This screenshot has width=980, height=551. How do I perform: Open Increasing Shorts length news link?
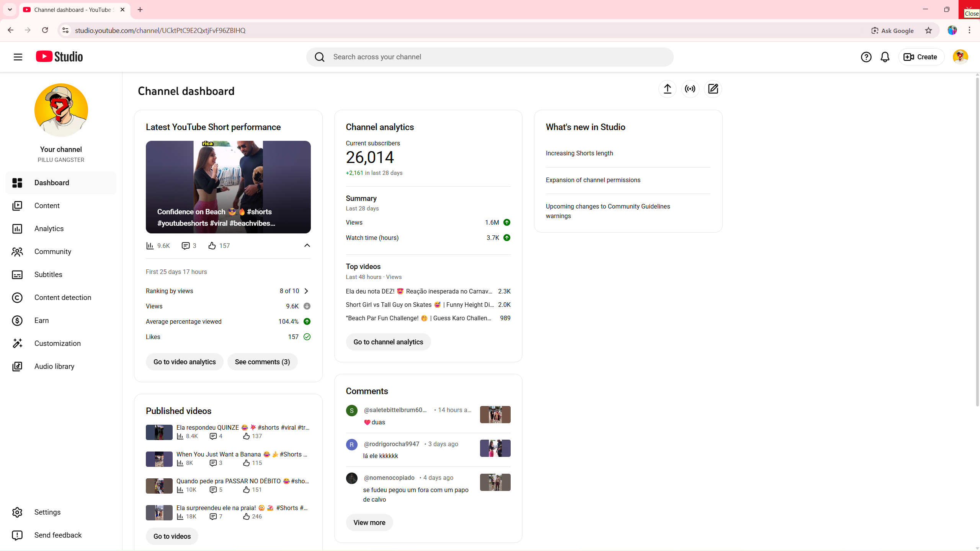[x=579, y=153]
